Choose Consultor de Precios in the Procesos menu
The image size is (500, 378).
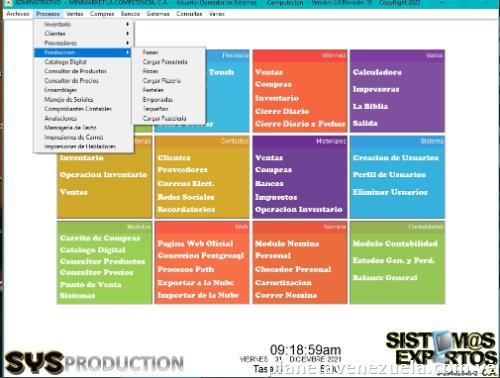(82, 81)
